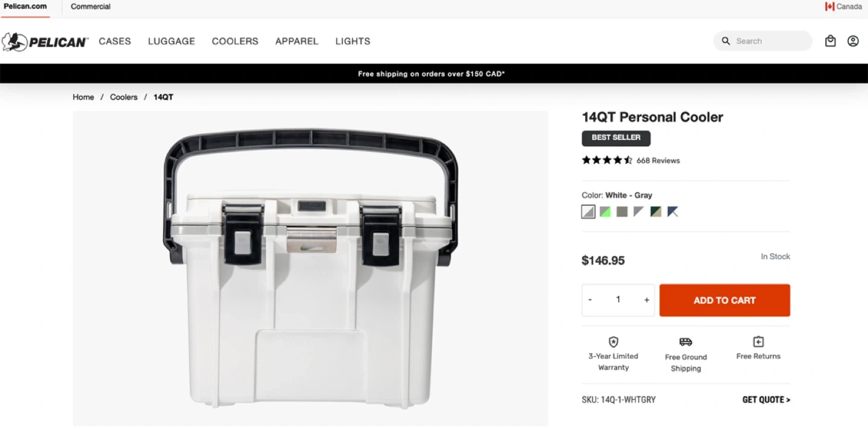The width and height of the screenshot is (868, 429).
Task: Click the search magnifier icon
Action: pyautogui.click(x=726, y=41)
